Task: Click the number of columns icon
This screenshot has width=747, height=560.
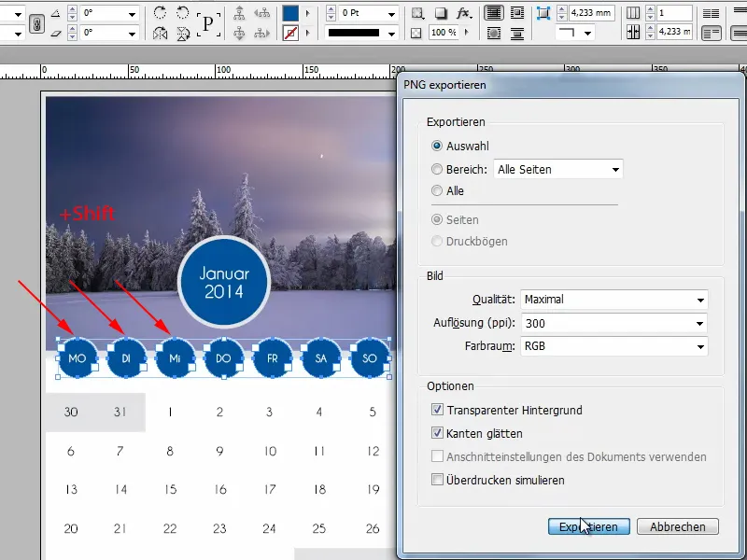Action: pos(633,13)
